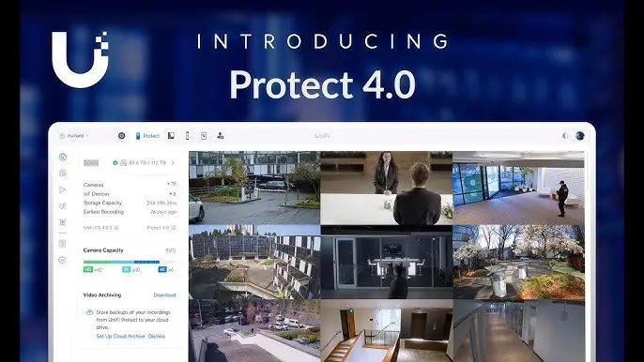
Task: Click the UniFi OS circular icon in top bar
Action: tap(122, 136)
